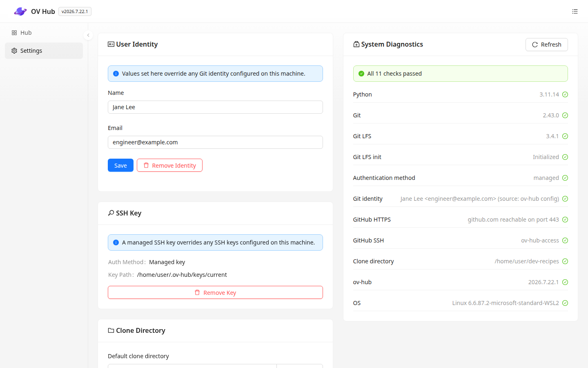Click the Git LFS init check icon

(565, 157)
